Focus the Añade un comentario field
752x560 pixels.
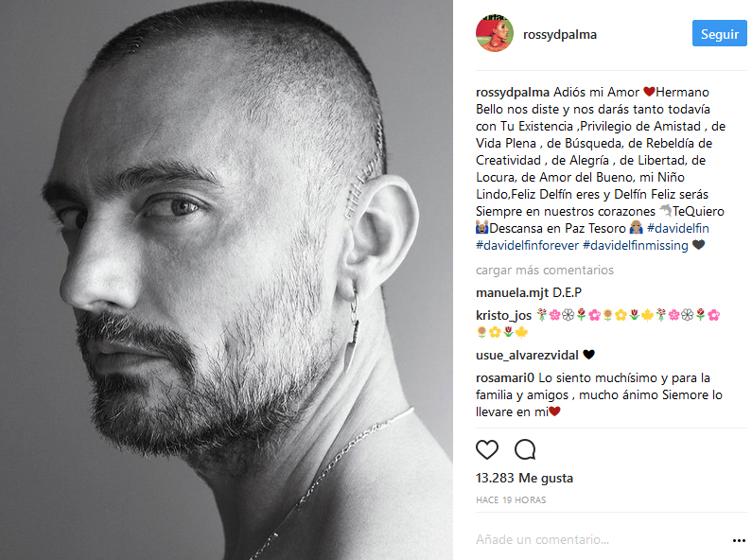(602, 540)
